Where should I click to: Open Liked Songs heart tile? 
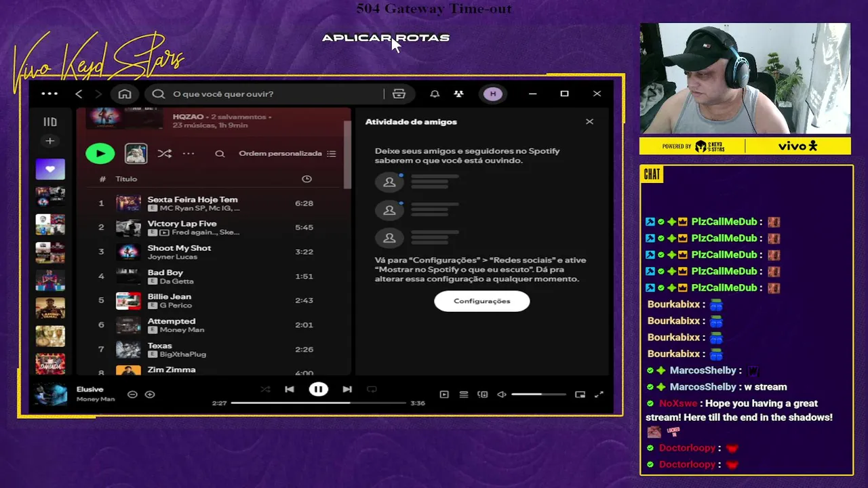(x=50, y=169)
